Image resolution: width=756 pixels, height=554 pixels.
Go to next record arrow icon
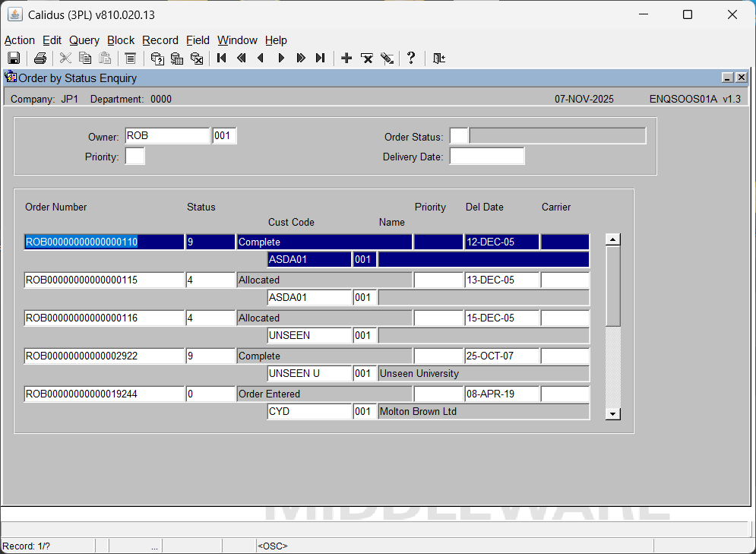click(x=281, y=59)
